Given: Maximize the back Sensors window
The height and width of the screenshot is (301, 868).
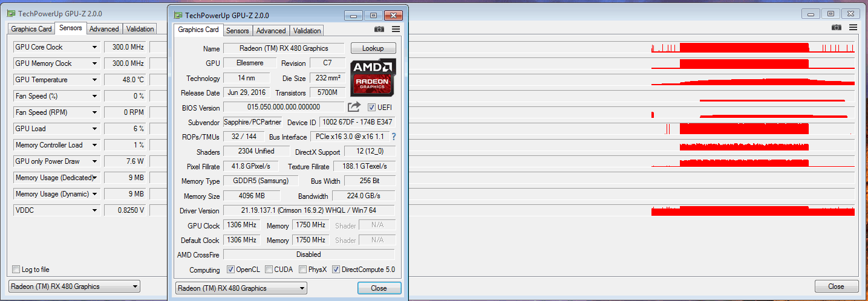Looking at the screenshot, I should click(830, 13).
